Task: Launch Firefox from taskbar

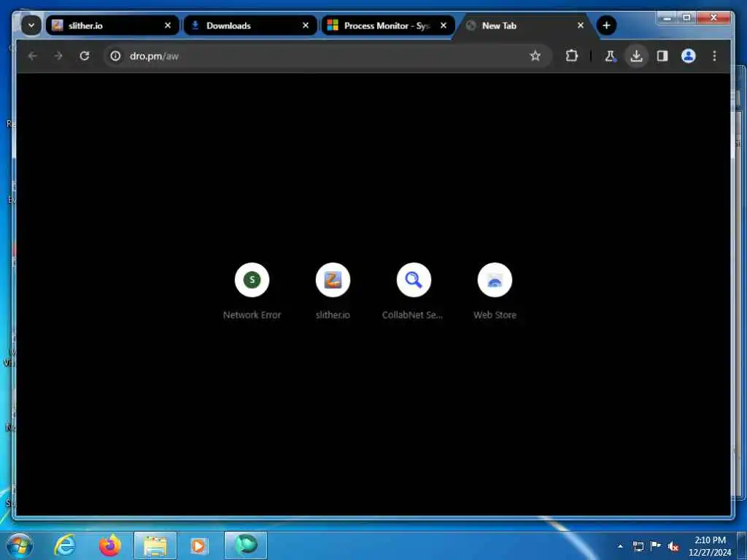Action: click(x=110, y=545)
